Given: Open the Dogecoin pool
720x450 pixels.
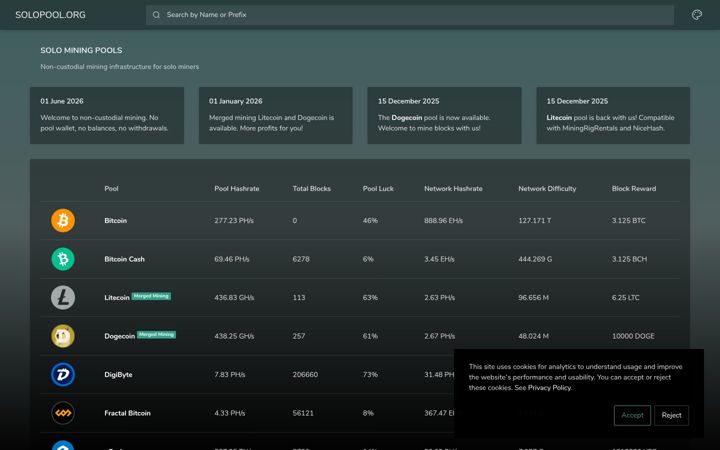Looking at the screenshot, I should [x=119, y=336].
